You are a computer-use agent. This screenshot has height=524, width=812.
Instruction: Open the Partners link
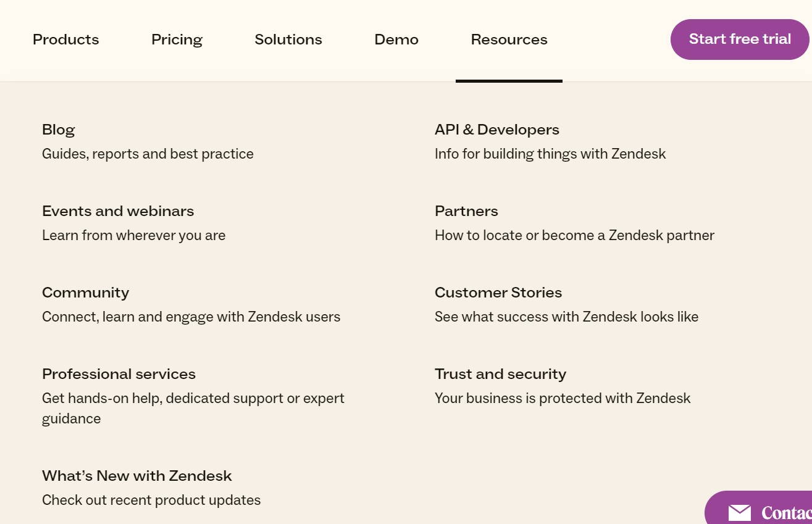tap(466, 211)
